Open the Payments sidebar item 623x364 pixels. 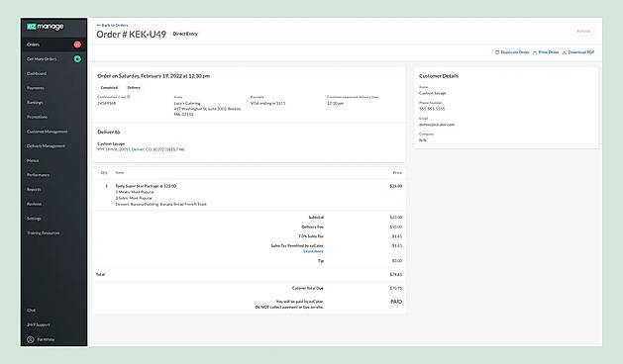pos(36,88)
